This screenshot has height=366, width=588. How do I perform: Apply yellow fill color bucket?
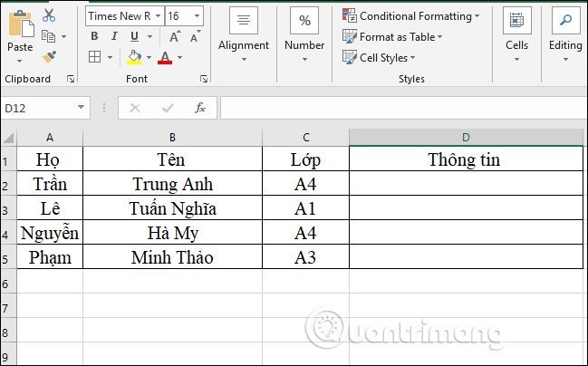pos(134,57)
